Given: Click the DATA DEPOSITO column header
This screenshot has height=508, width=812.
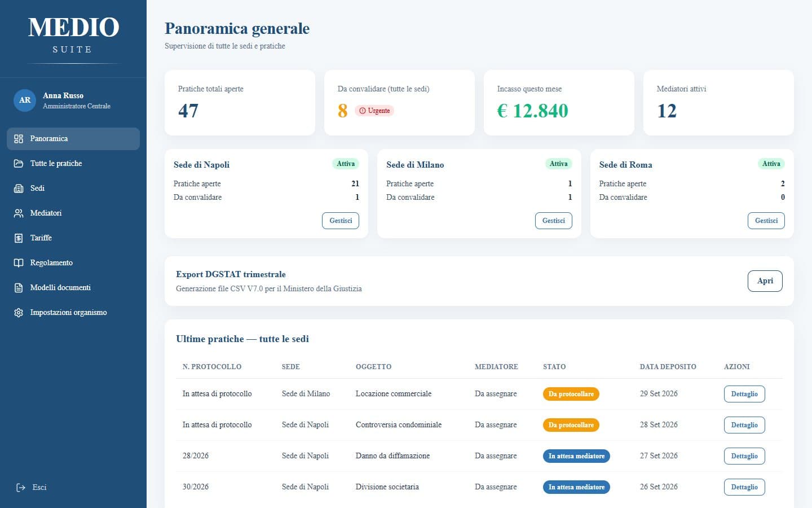Looking at the screenshot, I should 668,367.
